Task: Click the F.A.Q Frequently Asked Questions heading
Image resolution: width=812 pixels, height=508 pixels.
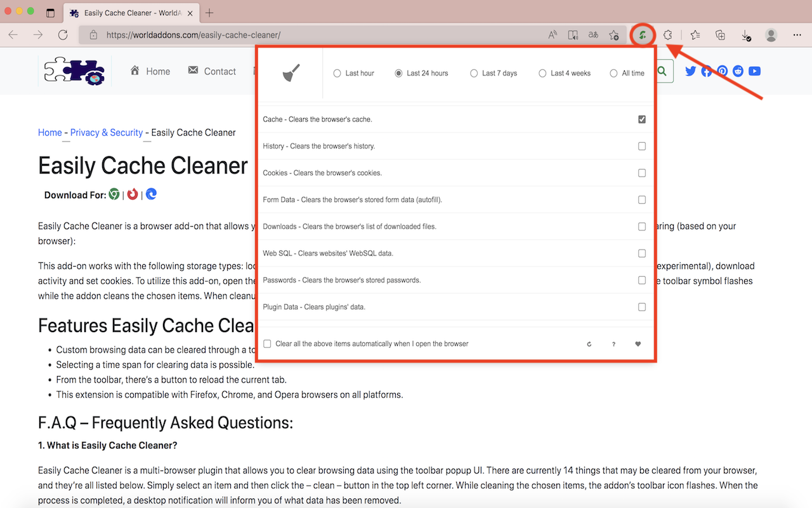Action: [x=166, y=423]
